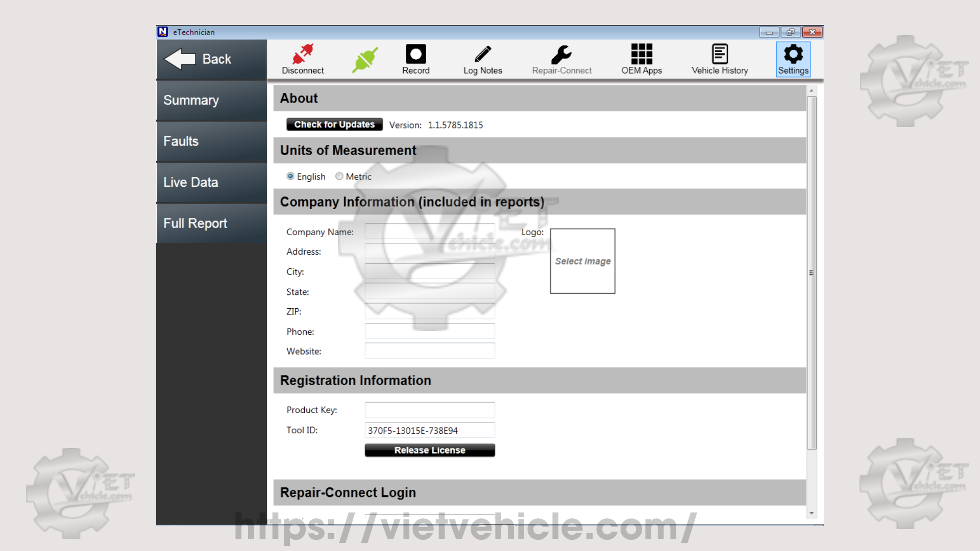980x551 pixels.
Task: Click the scrollbar down arrow
Action: pos(811,513)
